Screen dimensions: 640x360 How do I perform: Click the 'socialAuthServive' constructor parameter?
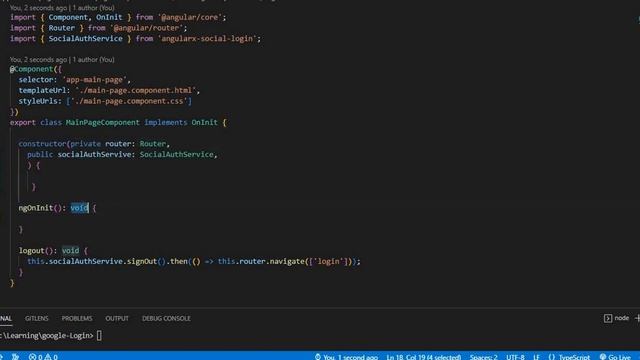pos(94,154)
